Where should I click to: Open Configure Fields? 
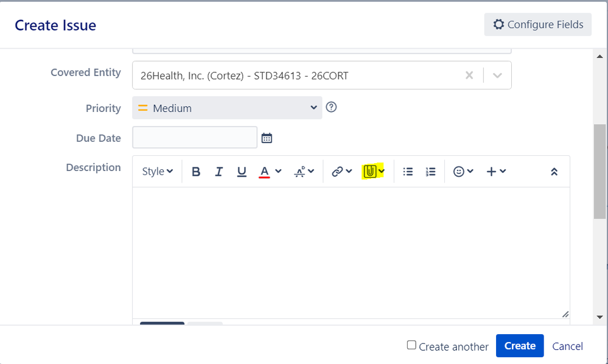pyautogui.click(x=538, y=24)
